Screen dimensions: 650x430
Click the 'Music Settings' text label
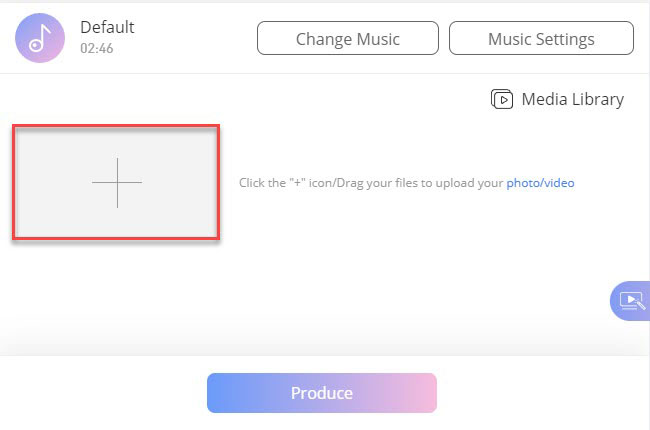541,39
